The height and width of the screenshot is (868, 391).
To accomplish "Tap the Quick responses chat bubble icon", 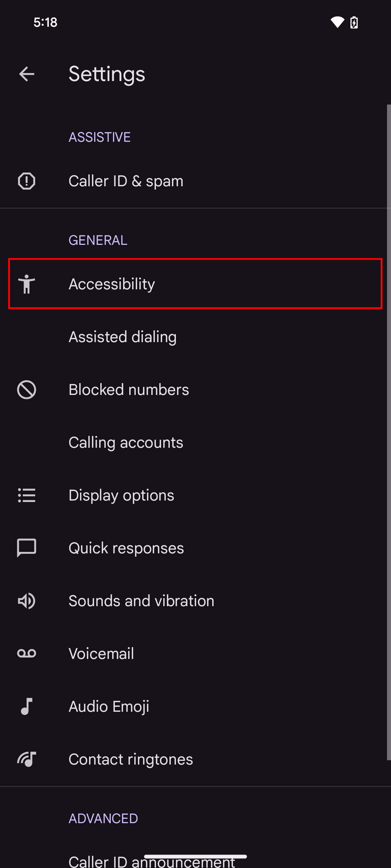I will tap(26, 548).
